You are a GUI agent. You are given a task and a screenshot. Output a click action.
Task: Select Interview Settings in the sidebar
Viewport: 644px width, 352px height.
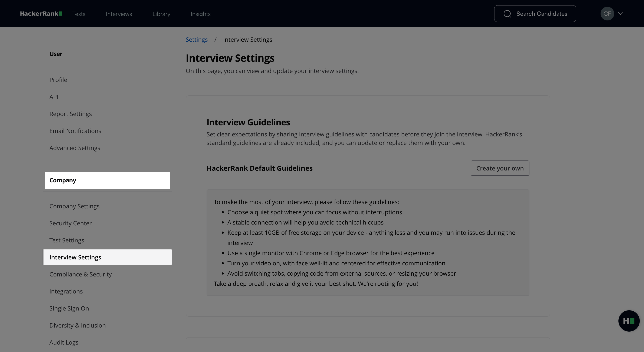[x=107, y=257]
